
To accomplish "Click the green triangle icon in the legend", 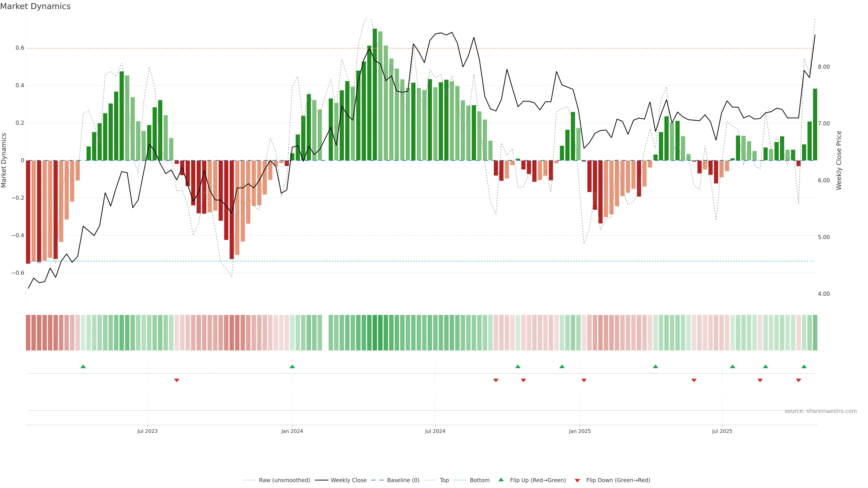I will 501,480.
